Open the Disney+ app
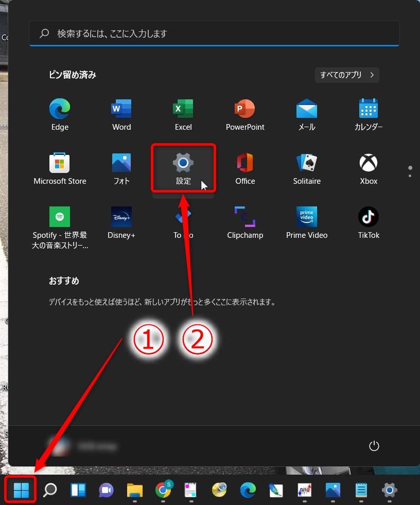 [121, 223]
